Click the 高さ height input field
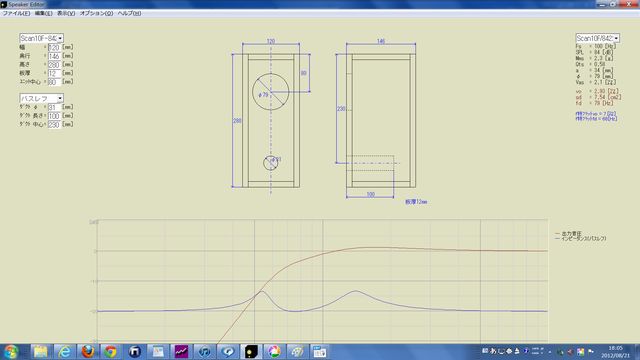The image size is (640, 360). [54, 64]
